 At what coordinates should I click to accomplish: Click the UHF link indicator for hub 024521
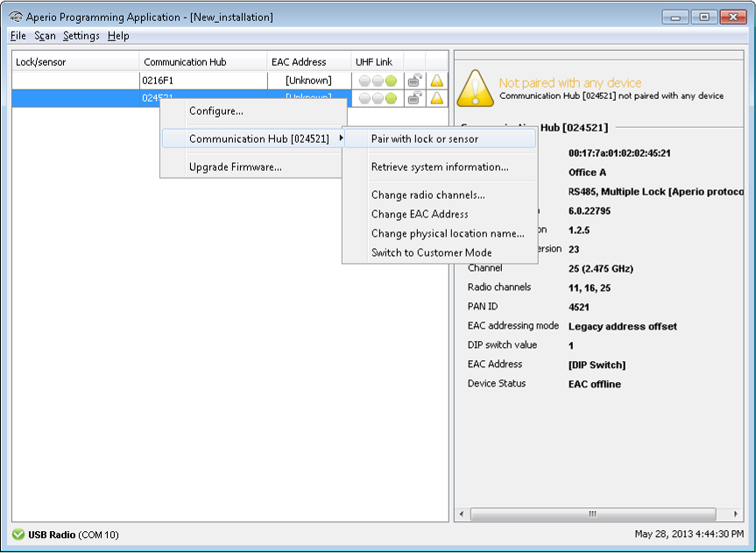378,98
